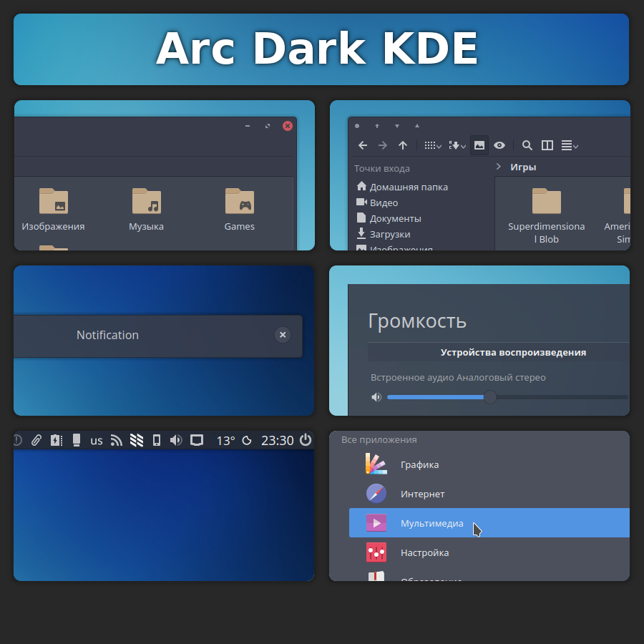Click the up triangle in Dolphin titlebar
Viewport: 644px width, 644px height.
pos(417,126)
